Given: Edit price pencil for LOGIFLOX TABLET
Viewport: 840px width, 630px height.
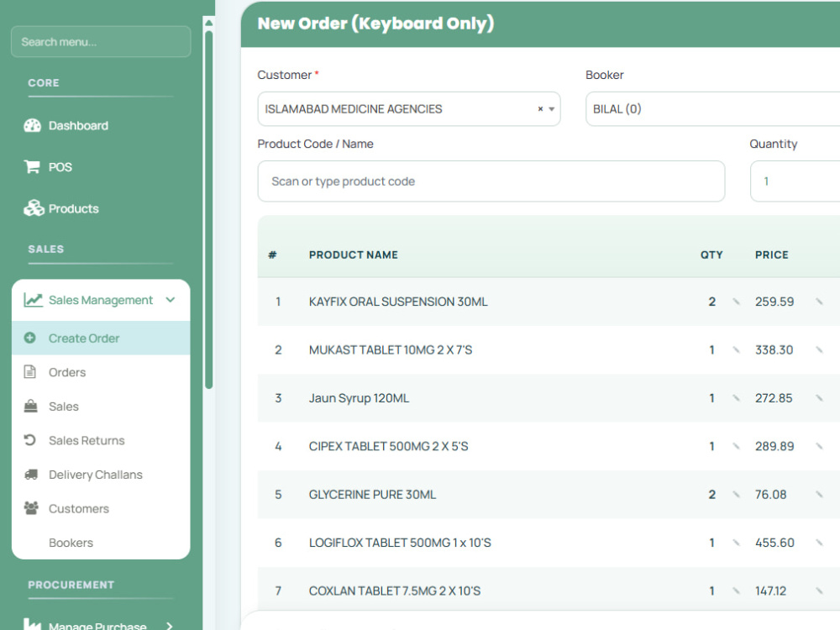Looking at the screenshot, I should click(x=819, y=543).
